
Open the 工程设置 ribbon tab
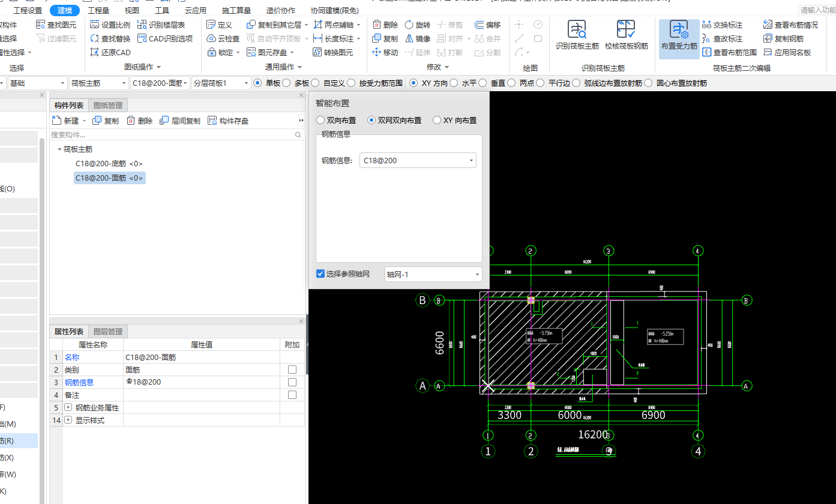[x=28, y=10]
